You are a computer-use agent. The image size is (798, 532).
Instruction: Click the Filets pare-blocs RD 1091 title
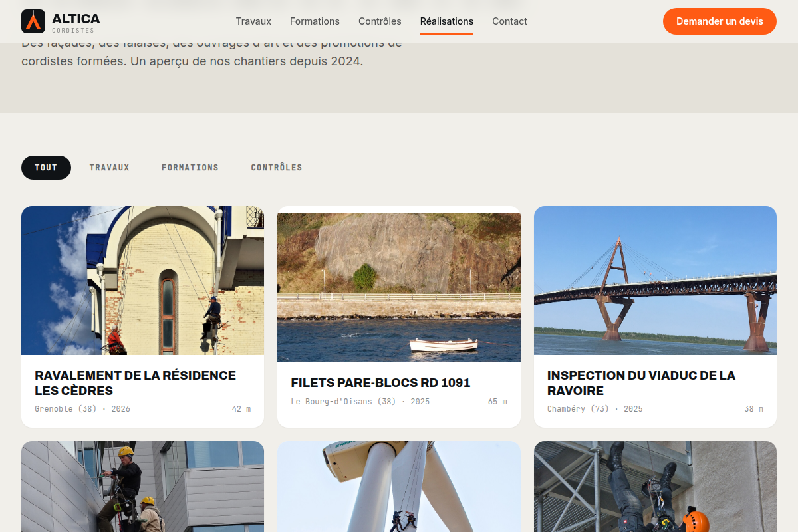click(380, 383)
